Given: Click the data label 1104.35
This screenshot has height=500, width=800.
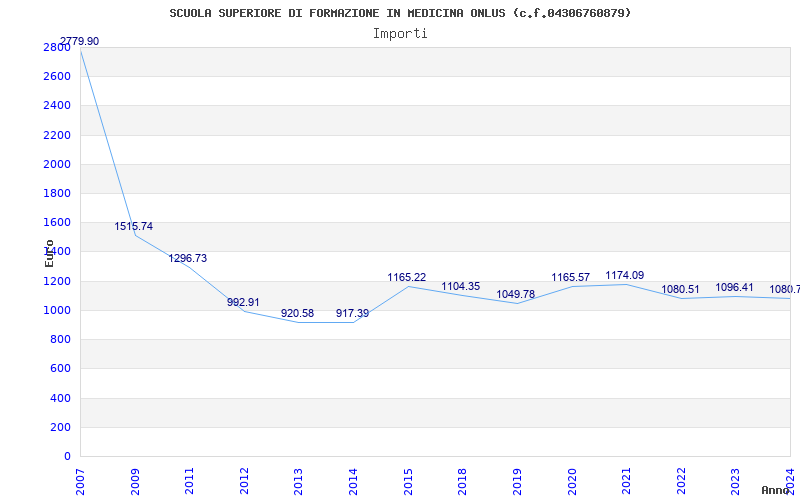Looking at the screenshot, I should (x=461, y=286).
